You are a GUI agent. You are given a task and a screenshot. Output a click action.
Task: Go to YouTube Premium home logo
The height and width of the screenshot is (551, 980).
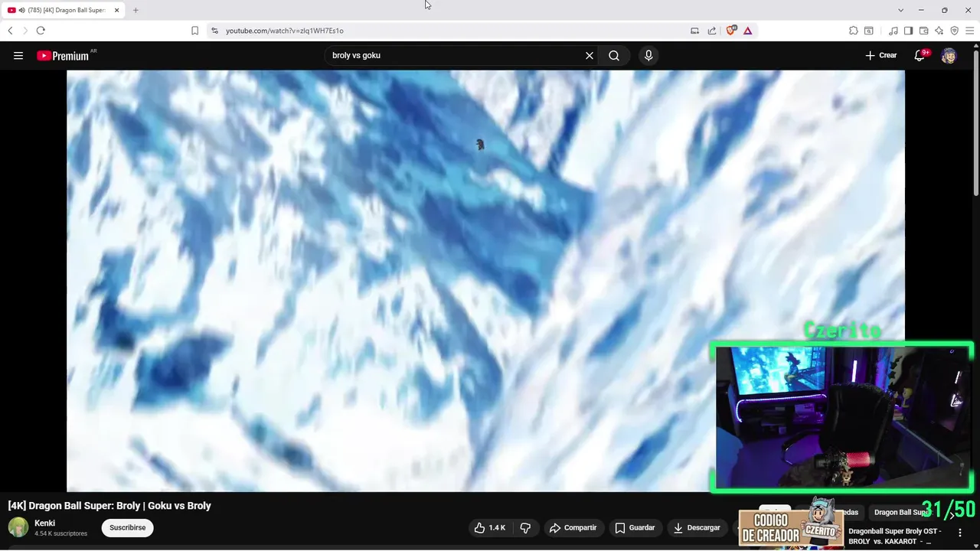[63, 56]
